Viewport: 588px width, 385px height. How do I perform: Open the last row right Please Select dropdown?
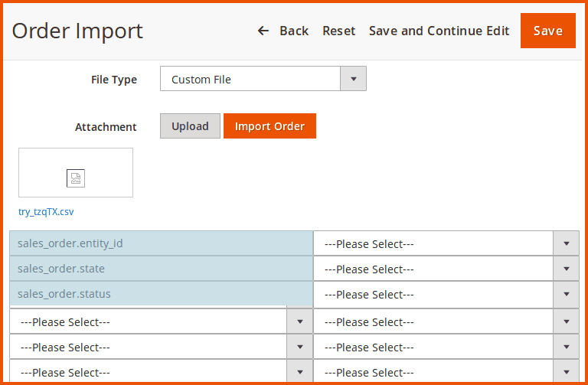(x=446, y=372)
